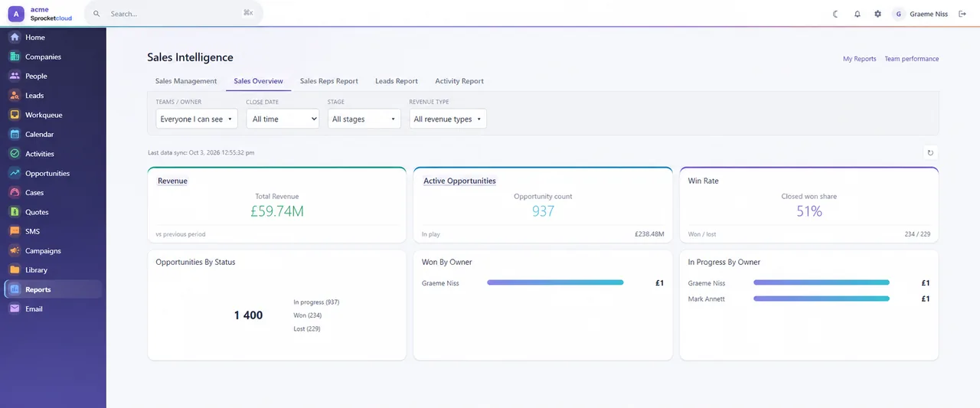Click the Reports icon in sidebar

pos(15,289)
